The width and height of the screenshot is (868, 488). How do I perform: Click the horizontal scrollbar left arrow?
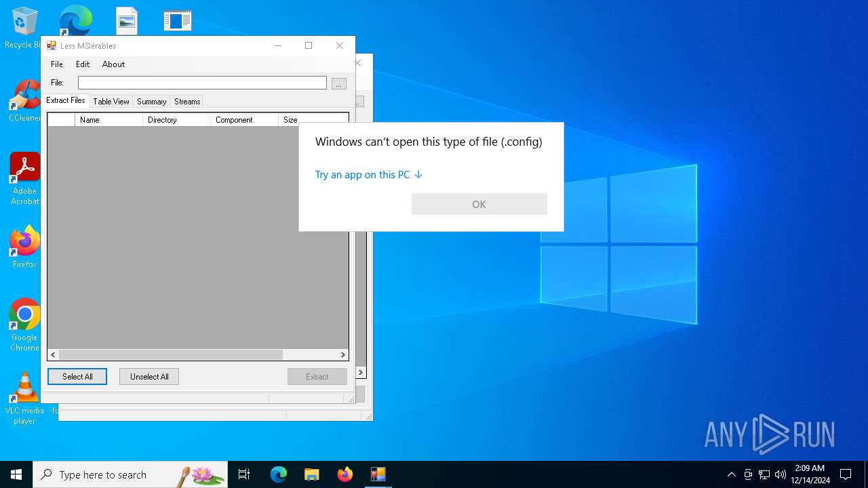(54, 354)
